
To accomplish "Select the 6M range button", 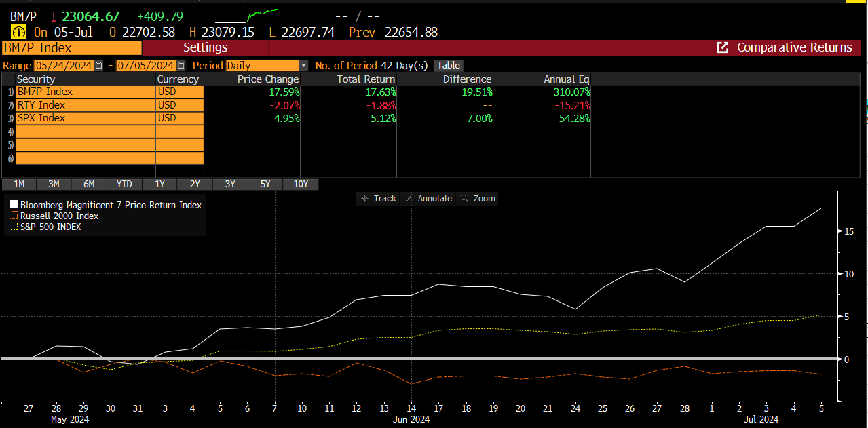I will coord(89,184).
